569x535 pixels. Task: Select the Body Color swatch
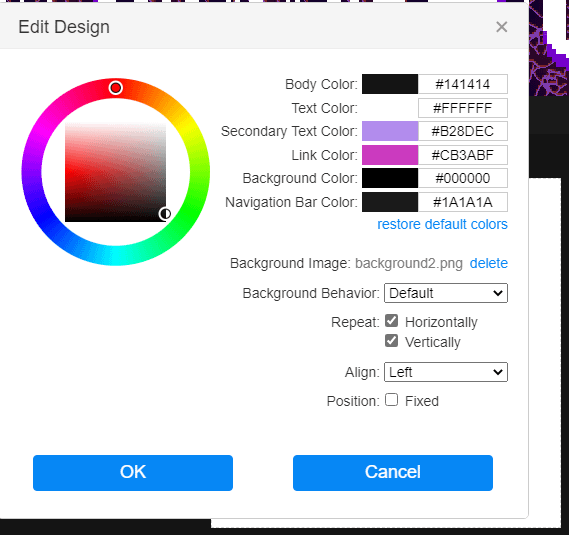click(390, 84)
